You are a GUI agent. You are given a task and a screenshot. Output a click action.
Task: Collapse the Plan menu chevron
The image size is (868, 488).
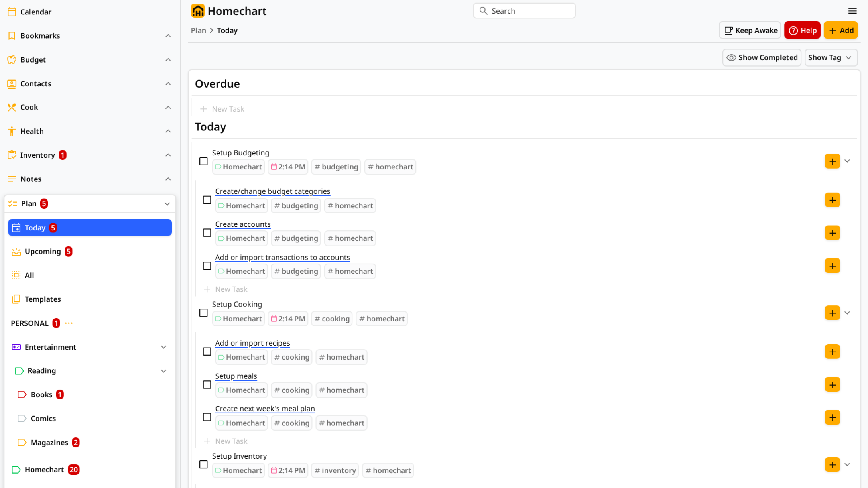167,204
